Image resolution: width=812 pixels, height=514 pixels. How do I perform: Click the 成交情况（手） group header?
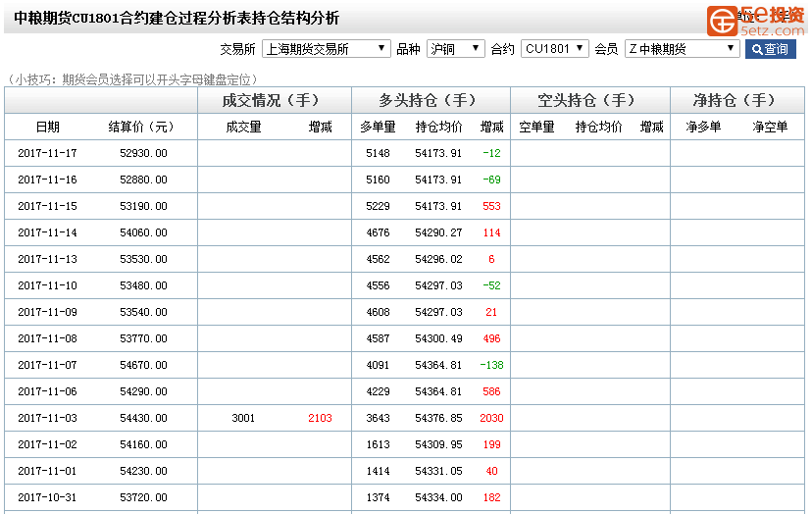(x=271, y=100)
